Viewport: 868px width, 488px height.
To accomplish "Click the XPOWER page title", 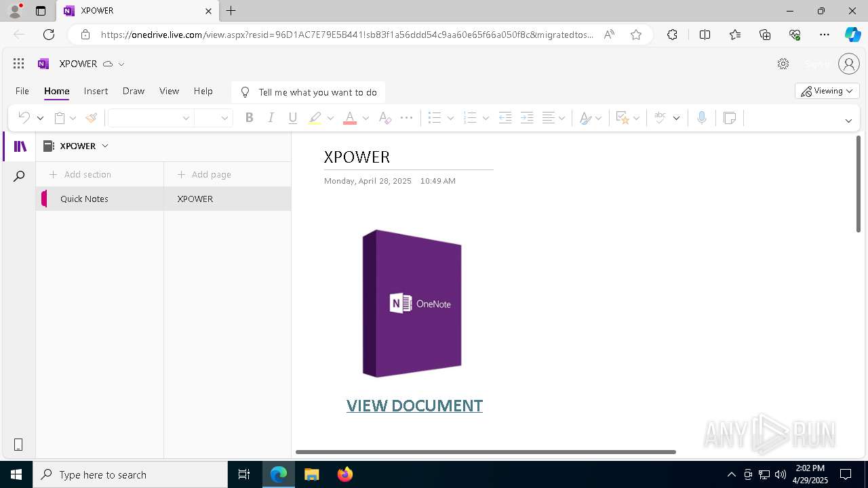I will click(x=357, y=157).
